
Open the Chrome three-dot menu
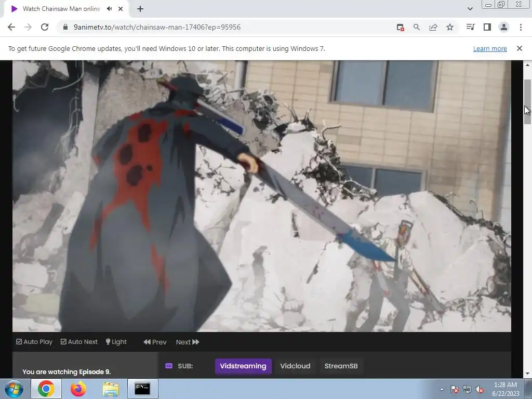pyautogui.click(x=521, y=27)
